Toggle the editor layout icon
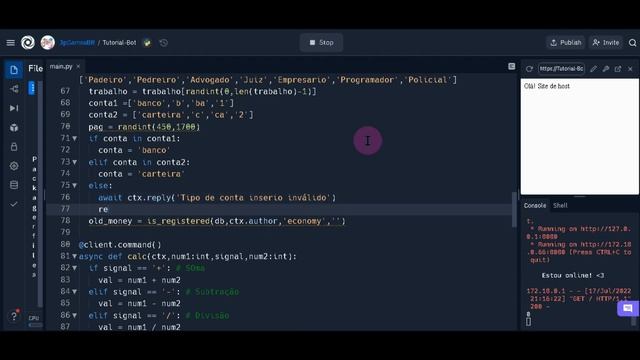The width and height of the screenshot is (640, 360). (511, 67)
